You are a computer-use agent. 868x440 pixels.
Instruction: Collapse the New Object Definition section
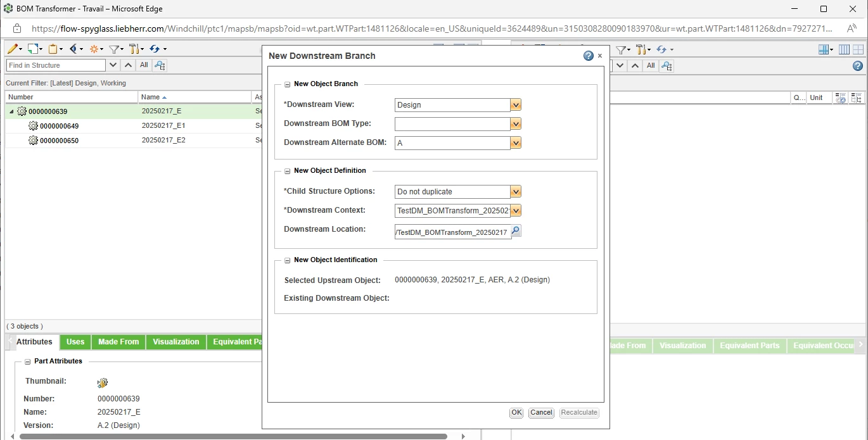(287, 170)
